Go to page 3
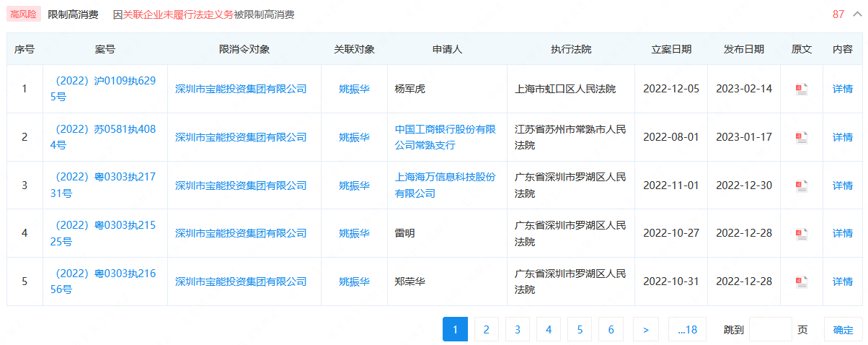This screenshot has height=345, width=868. pos(518,329)
